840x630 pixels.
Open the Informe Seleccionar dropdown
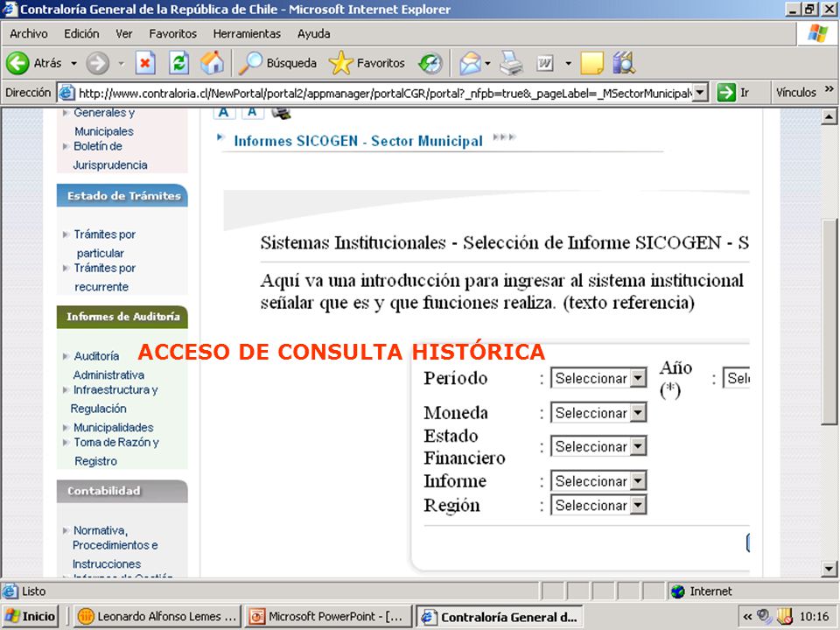click(598, 481)
